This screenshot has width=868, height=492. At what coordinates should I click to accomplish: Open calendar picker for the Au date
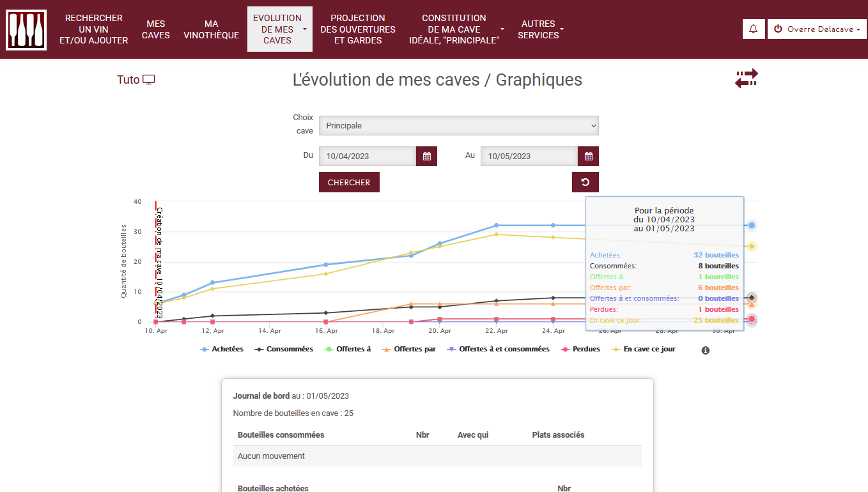tap(588, 157)
